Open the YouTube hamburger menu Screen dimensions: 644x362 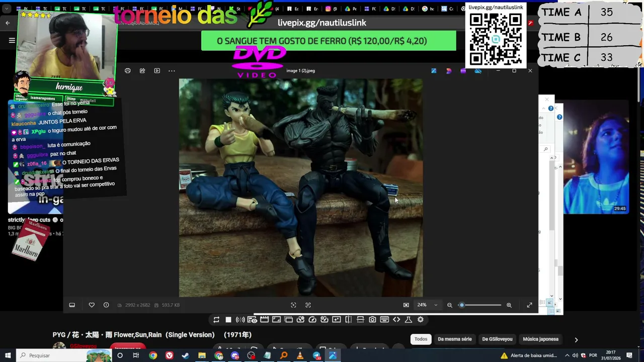(x=12, y=41)
